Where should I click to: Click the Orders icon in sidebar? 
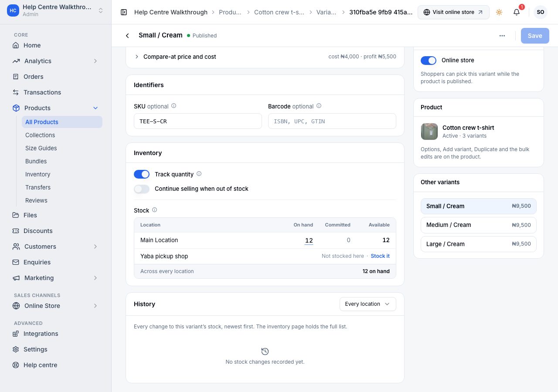16,77
